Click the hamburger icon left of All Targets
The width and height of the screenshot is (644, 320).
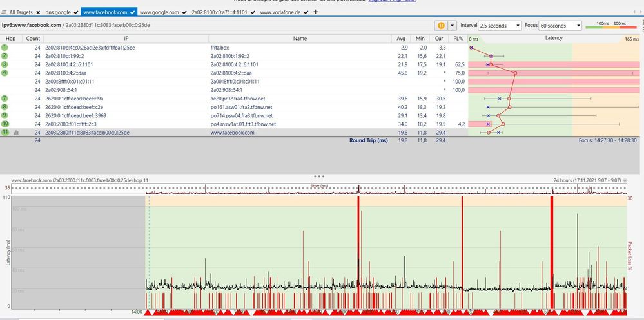coord(4,12)
